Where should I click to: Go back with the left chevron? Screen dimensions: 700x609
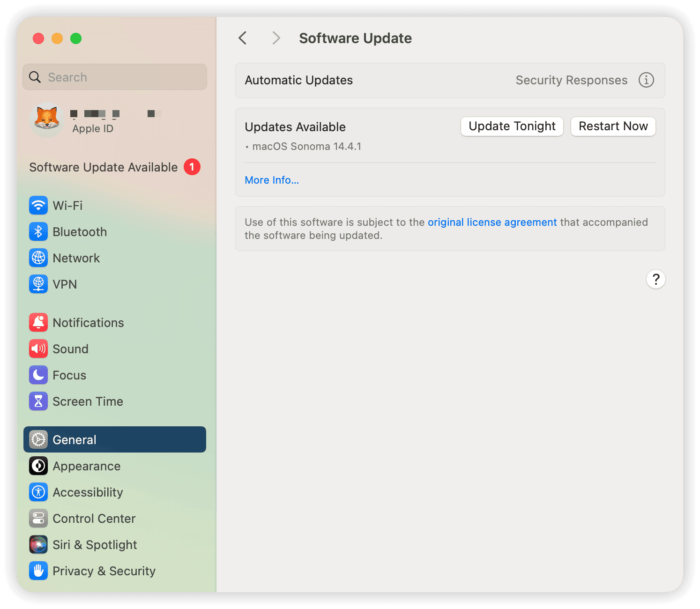pos(243,38)
